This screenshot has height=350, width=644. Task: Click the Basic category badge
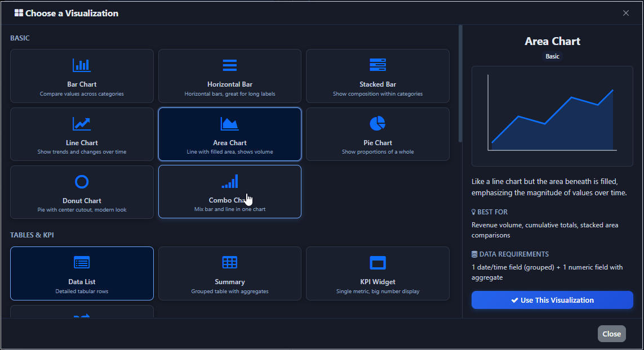click(x=552, y=56)
